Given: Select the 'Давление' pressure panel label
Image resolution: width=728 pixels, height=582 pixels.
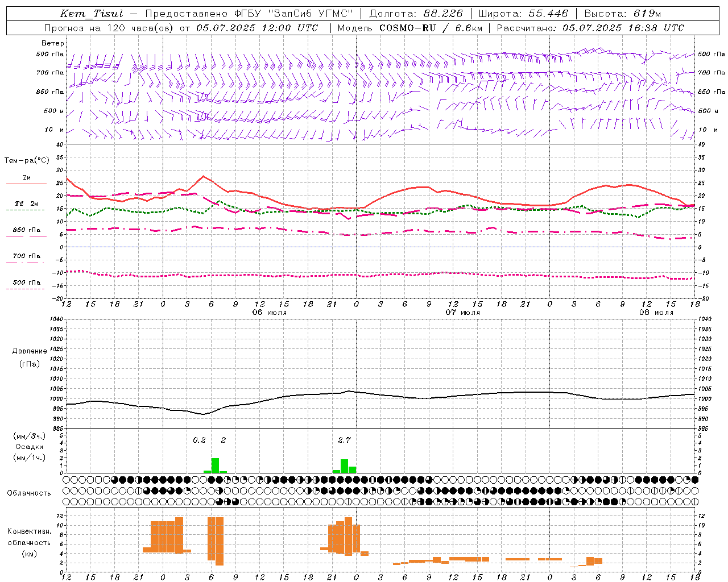Looking at the screenshot, I should click(30, 351).
